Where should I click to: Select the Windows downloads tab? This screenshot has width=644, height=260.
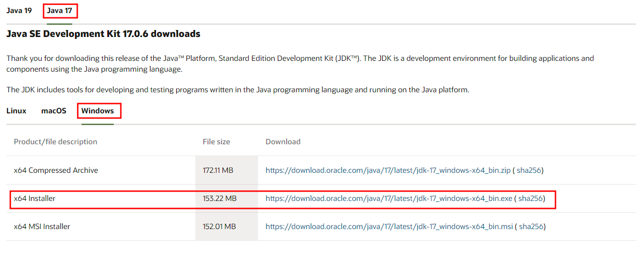[97, 111]
